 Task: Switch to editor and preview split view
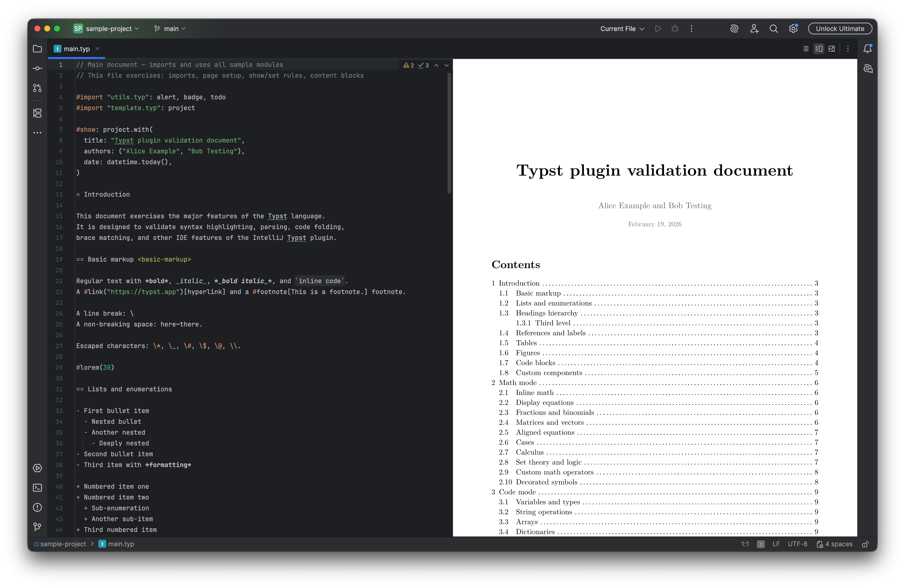pyautogui.click(x=819, y=49)
